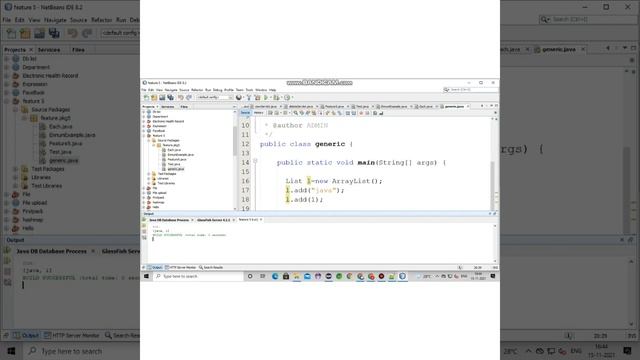
Task: Click Search Results button in bottom bar
Action: (x=211, y=267)
